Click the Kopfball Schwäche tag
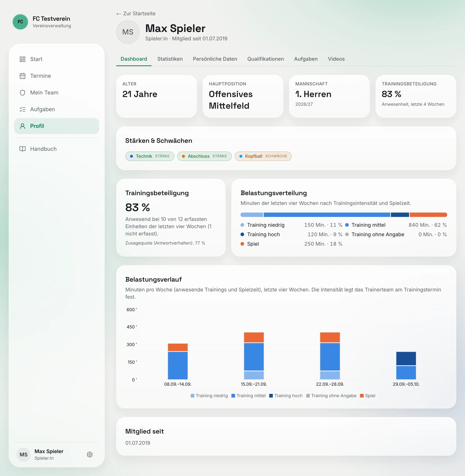Image resolution: width=465 pixels, height=476 pixels. pos(263,156)
